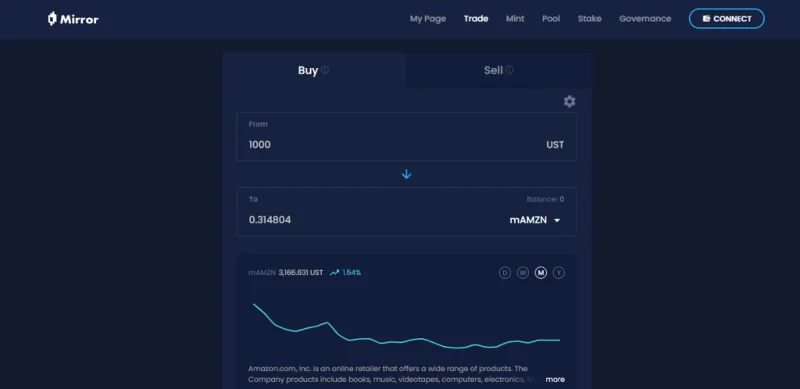This screenshot has height=389, width=800.
Task: Go to the Trade page
Action: click(476, 19)
